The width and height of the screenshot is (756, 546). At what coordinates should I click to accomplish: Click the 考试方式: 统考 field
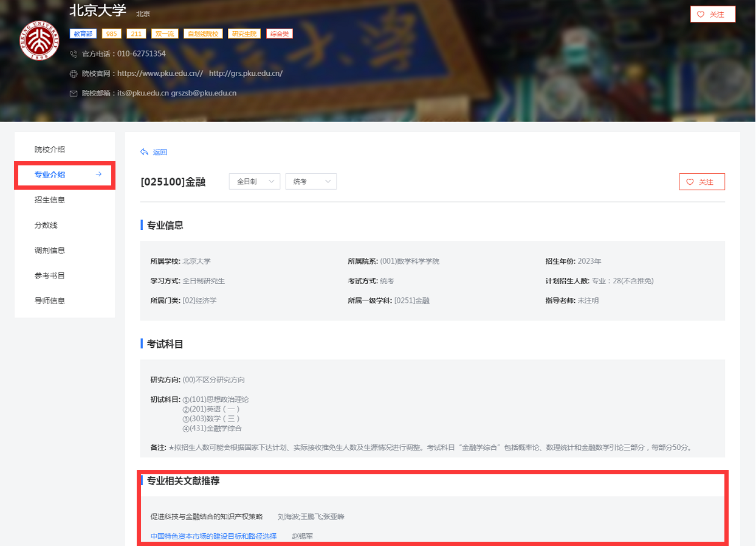point(371,281)
